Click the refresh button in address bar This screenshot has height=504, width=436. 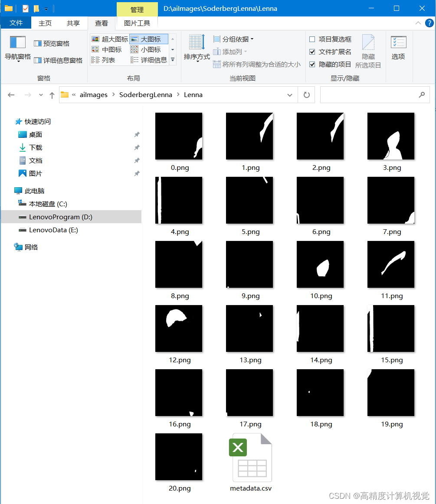coord(306,94)
